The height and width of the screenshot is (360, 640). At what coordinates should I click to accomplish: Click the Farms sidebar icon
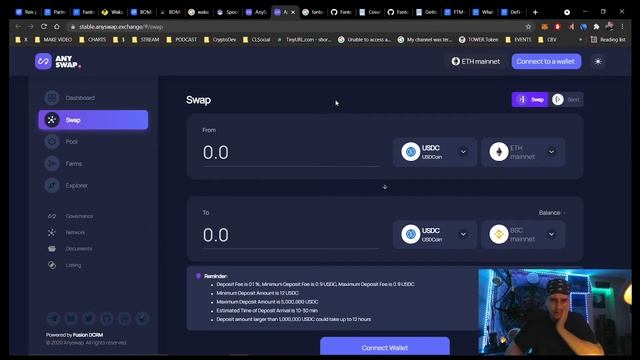pyautogui.click(x=52, y=164)
